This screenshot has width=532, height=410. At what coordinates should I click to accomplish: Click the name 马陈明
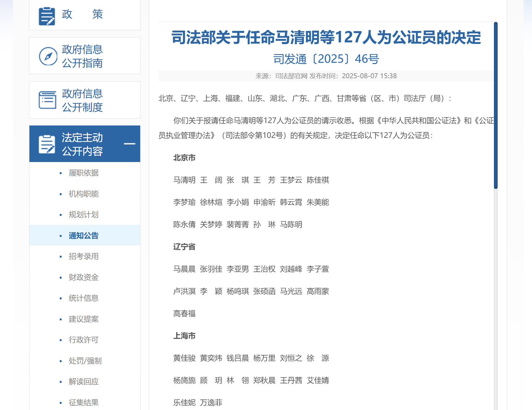click(291, 224)
